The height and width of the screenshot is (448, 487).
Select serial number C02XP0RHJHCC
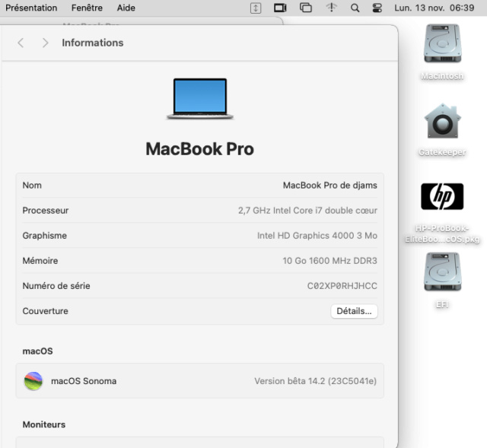tap(342, 286)
